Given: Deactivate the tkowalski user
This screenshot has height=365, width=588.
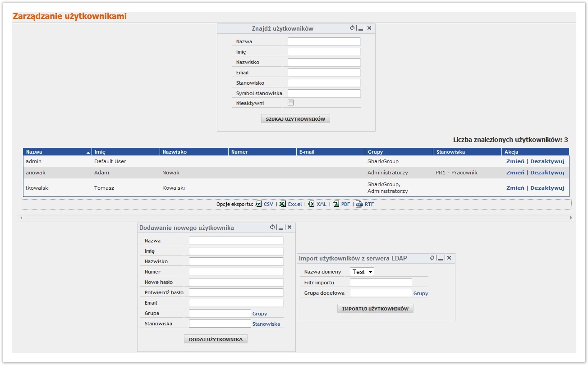Looking at the screenshot, I should click(x=547, y=188).
